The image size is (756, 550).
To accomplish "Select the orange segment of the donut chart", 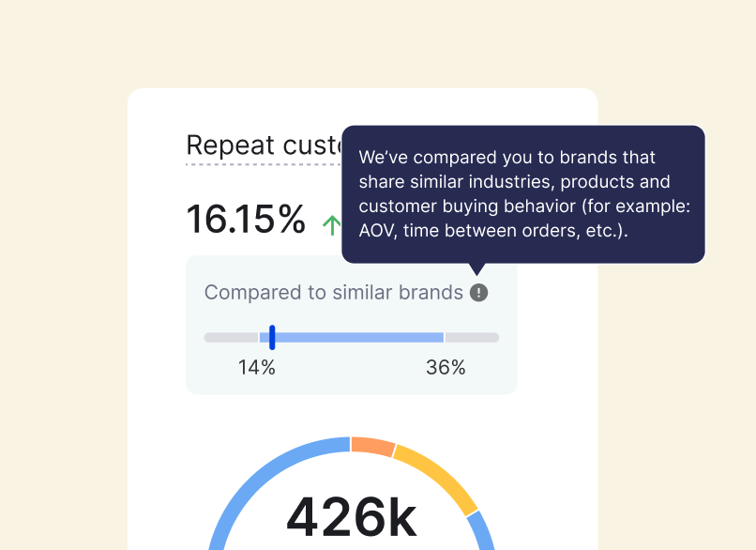I will (372, 445).
